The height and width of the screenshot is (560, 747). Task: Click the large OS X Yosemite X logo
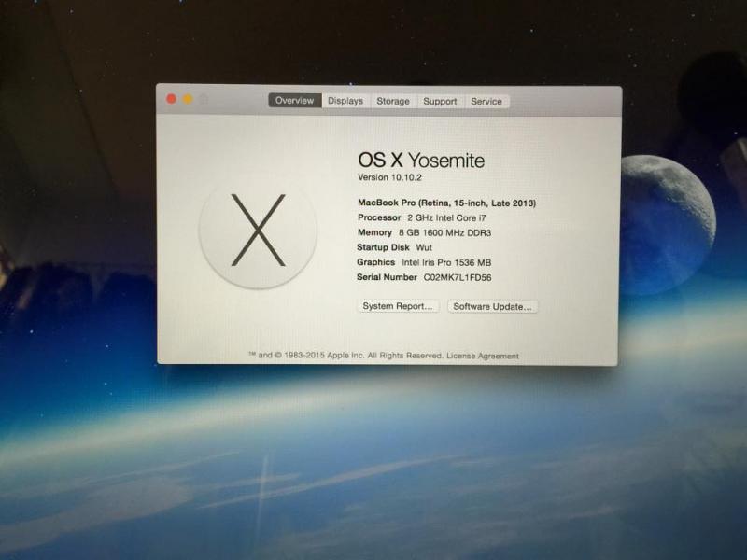point(258,231)
